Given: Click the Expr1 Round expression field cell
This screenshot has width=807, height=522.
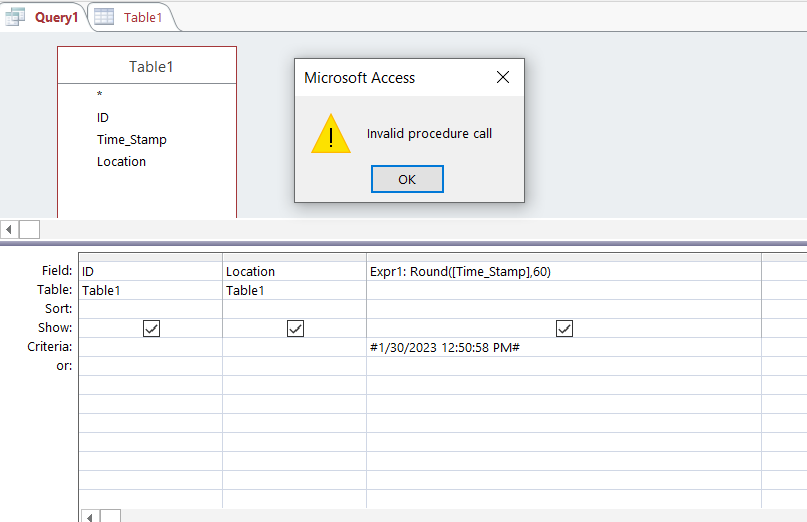Looking at the screenshot, I should 564,271.
